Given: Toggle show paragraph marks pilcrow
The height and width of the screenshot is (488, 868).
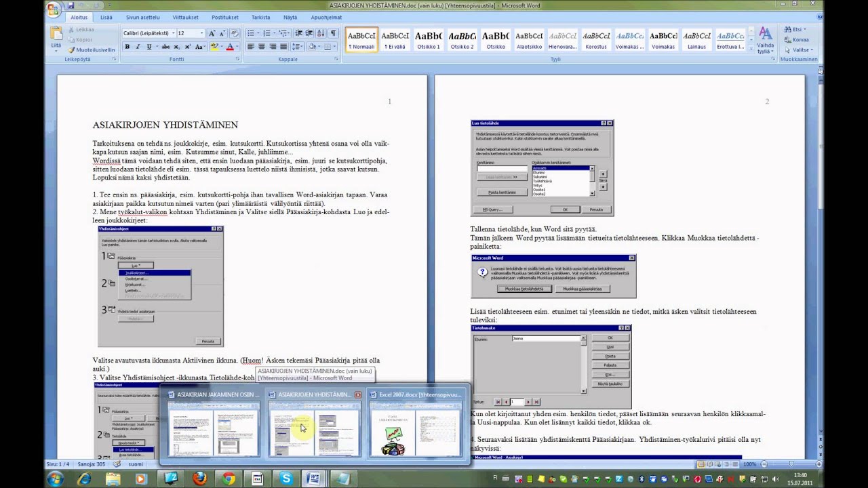Looking at the screenshot, I should tap(333, 33).
